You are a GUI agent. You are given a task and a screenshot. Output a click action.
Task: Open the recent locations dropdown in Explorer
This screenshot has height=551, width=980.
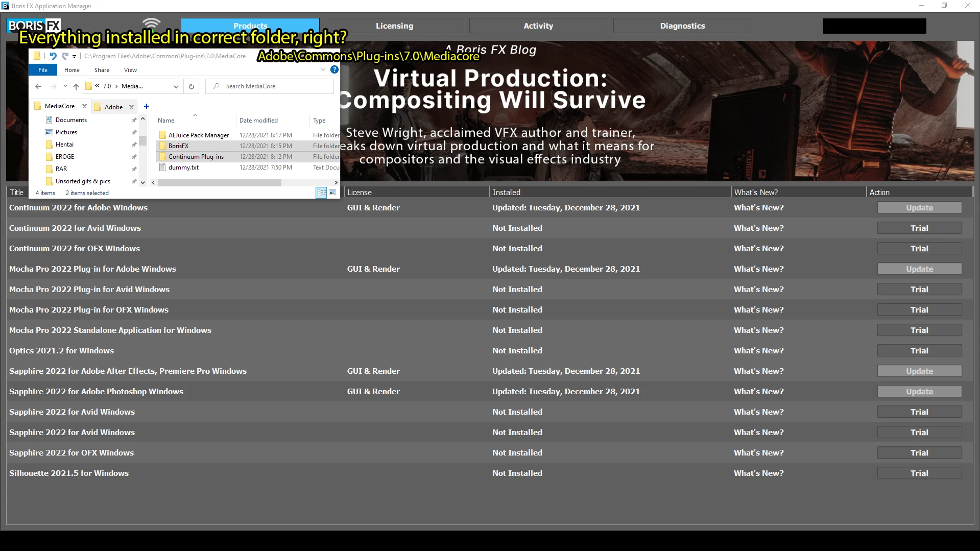pos(65,86)
